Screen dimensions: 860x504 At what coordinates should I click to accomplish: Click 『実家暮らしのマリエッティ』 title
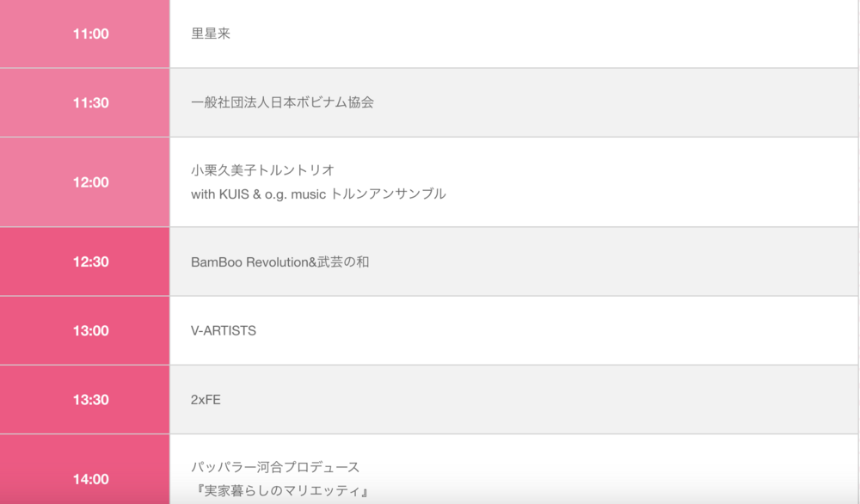[281, 491]
